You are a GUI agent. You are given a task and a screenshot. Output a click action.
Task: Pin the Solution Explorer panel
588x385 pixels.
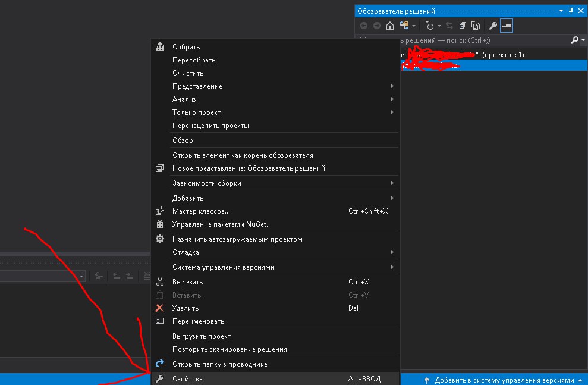point(571,11)
